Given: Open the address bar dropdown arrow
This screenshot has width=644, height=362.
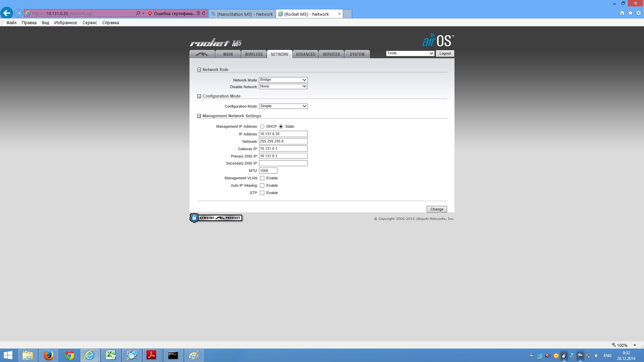Looking at the screenshot, I should [144, 13].
